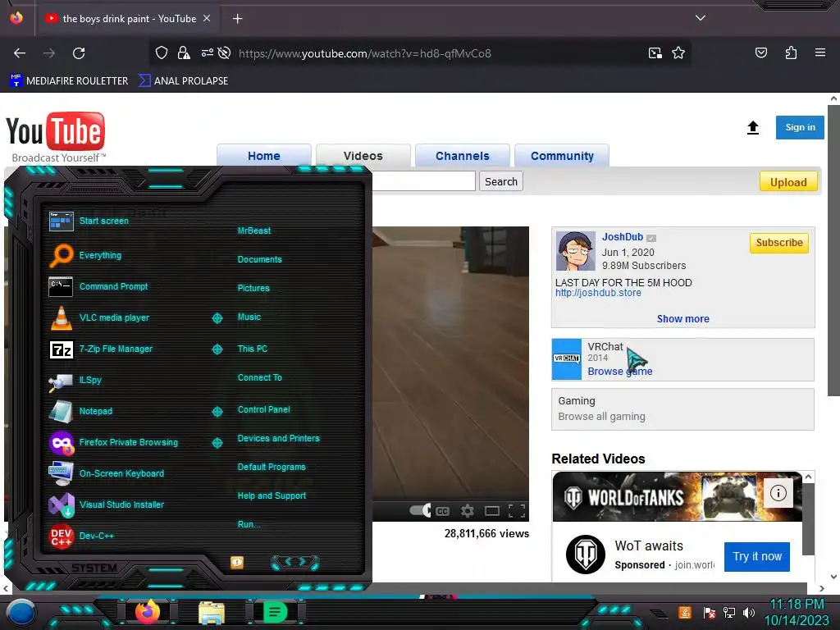Open tracking protection shield icon
This screenshot has width=840, height=630.
coord(162,52)
